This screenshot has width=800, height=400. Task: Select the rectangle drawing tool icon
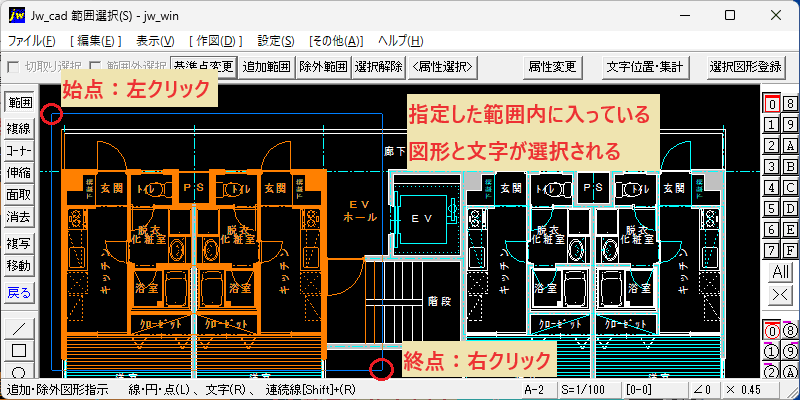click(x=19, y=351)
